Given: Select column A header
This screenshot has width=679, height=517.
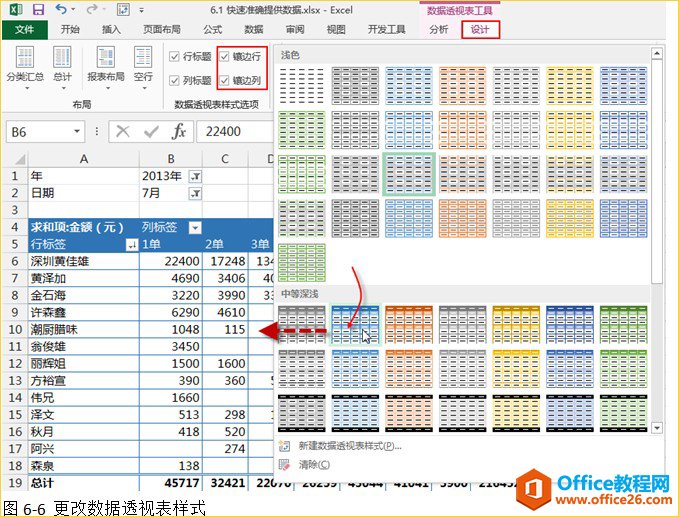Looking at the screenshot, I should (84, 159).
